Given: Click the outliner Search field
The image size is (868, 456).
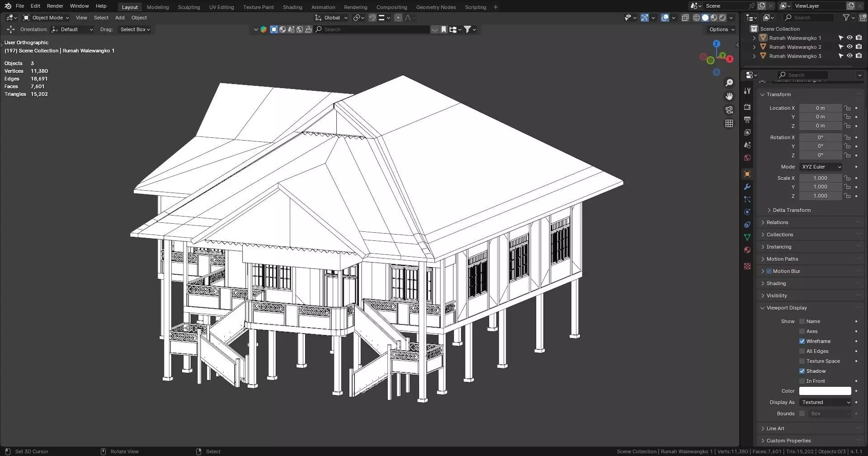Looking at the screenshot, I should 809,18.
